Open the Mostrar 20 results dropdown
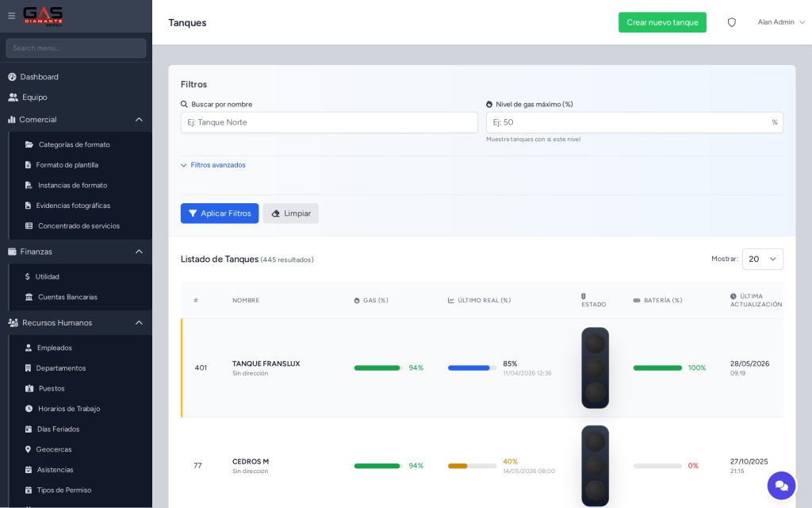The height and width of the screenshot is (508, 812). tap(762, 260)
